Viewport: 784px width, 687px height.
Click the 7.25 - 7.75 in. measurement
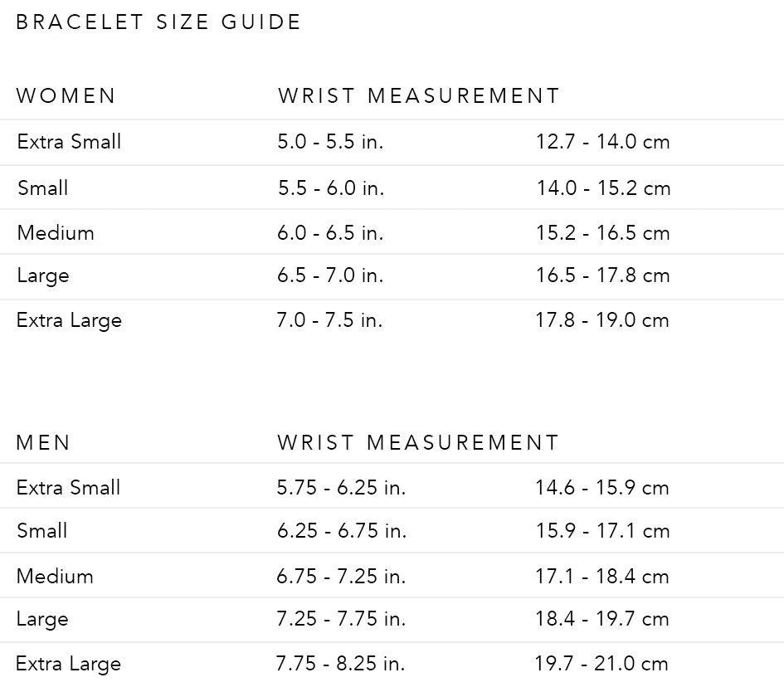coord(342,619)
